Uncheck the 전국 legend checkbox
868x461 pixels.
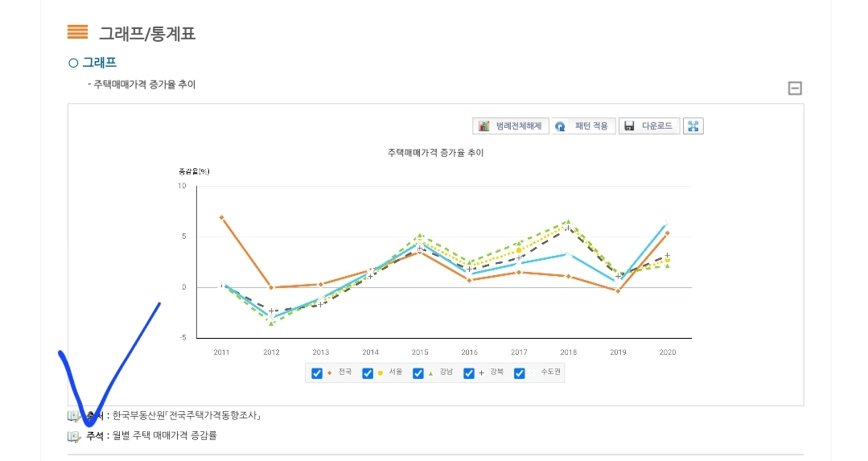point(317,373)
